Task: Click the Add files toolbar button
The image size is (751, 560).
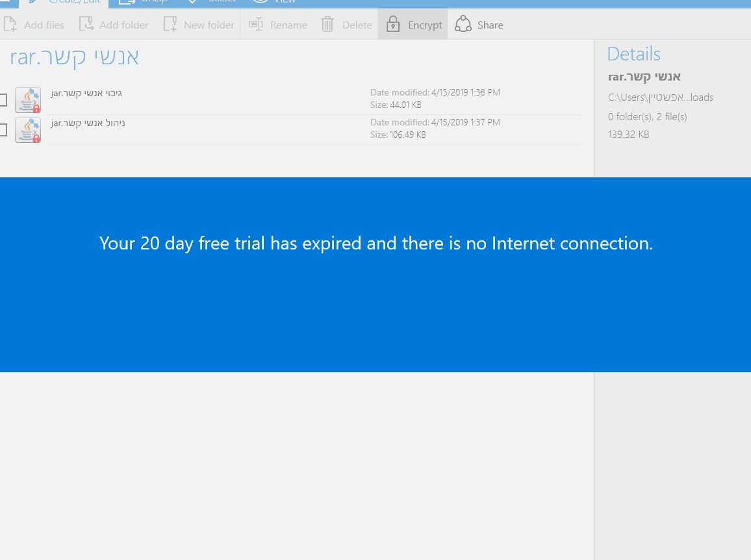Action: (x=34, y=25)
